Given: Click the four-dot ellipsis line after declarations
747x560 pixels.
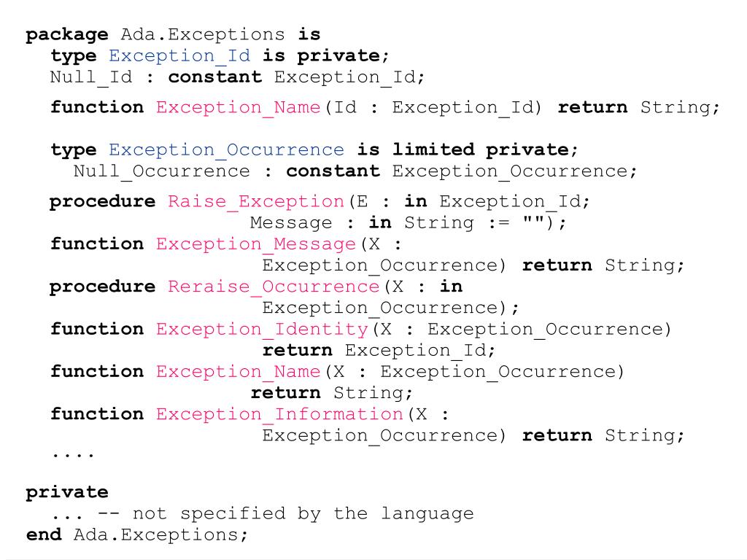Looking at the screenshot, I should click(73, 454).
